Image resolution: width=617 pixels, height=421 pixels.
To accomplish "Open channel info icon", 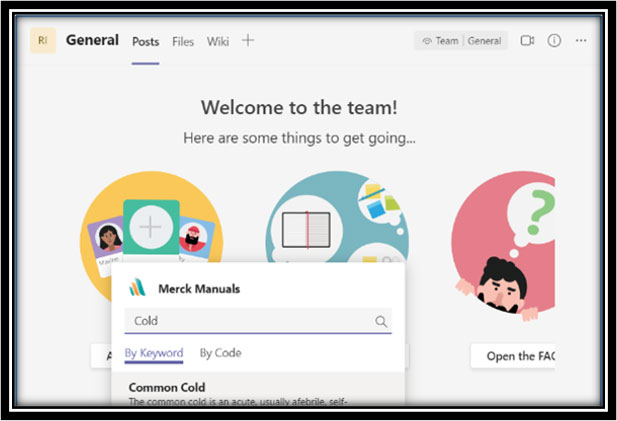I will (554, 41).
